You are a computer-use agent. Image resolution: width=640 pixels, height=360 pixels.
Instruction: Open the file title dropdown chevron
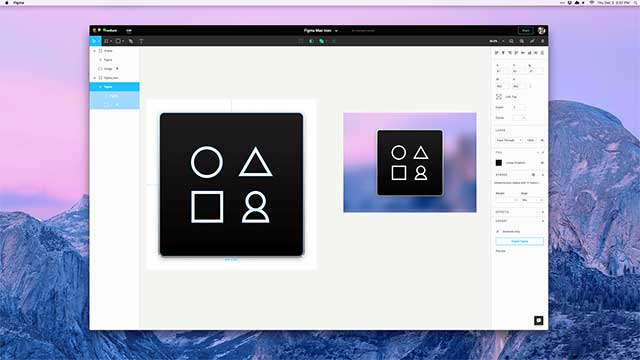[x=336, y=31]
